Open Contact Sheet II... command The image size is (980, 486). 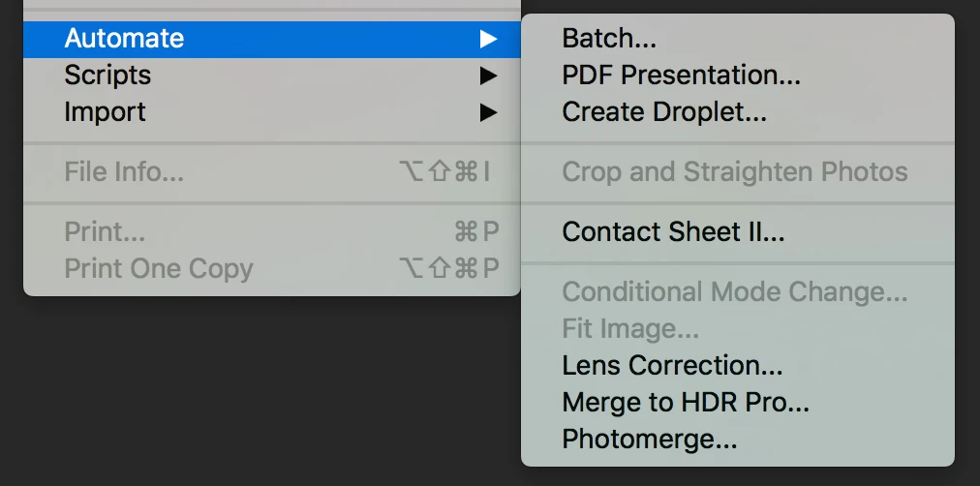click(x=673, y=232)
